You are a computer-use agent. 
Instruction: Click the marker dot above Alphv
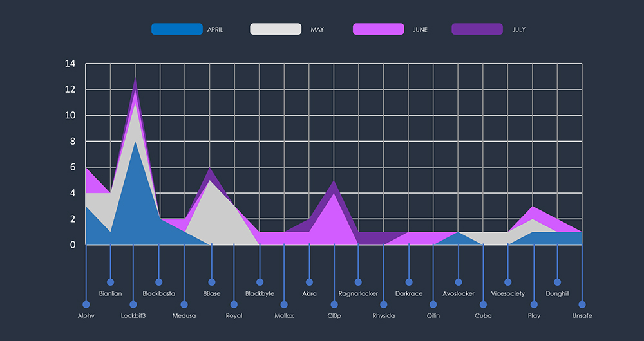click(x=86, y=304)
